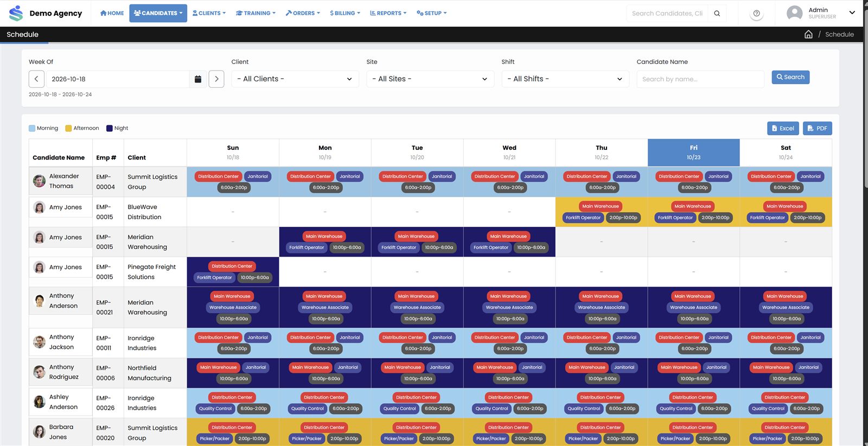The image size is (868, 446).
Task: Expand the All Shifts dropdown
Action: (x=565, y=79)
